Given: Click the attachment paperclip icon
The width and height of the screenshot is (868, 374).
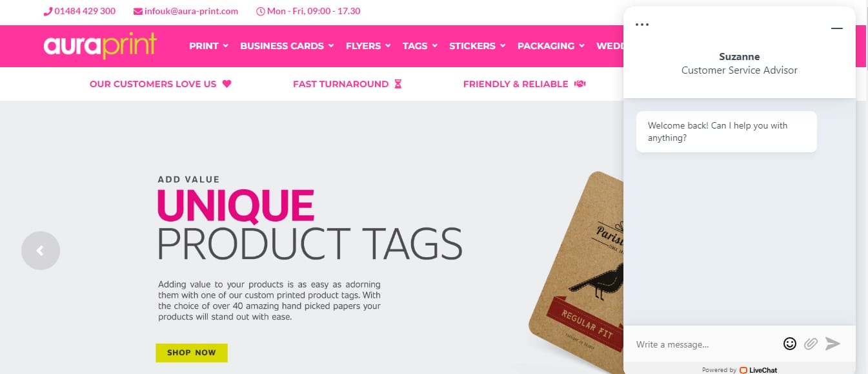Looking at the screenshot, I should click(x=811, y=344).
